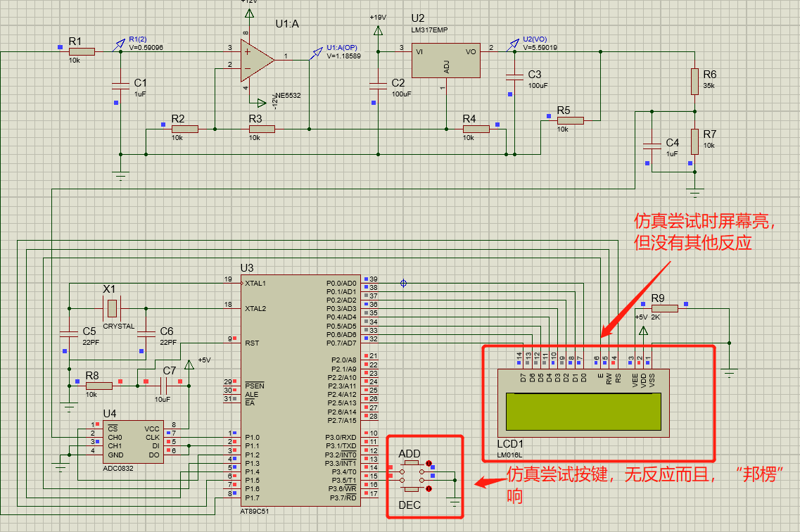Click the RST pin label on U3
This screenshot has width=800, height=532.
pos(252,343)
